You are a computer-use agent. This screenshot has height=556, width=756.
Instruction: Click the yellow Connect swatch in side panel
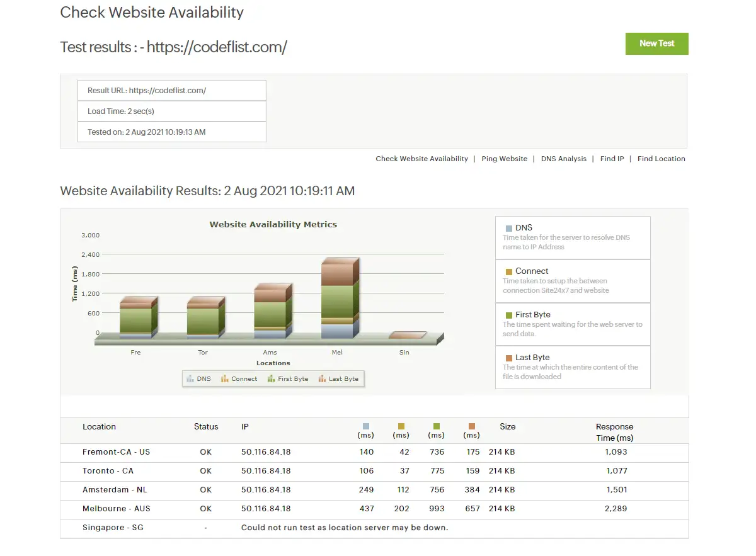coord(509,271)
